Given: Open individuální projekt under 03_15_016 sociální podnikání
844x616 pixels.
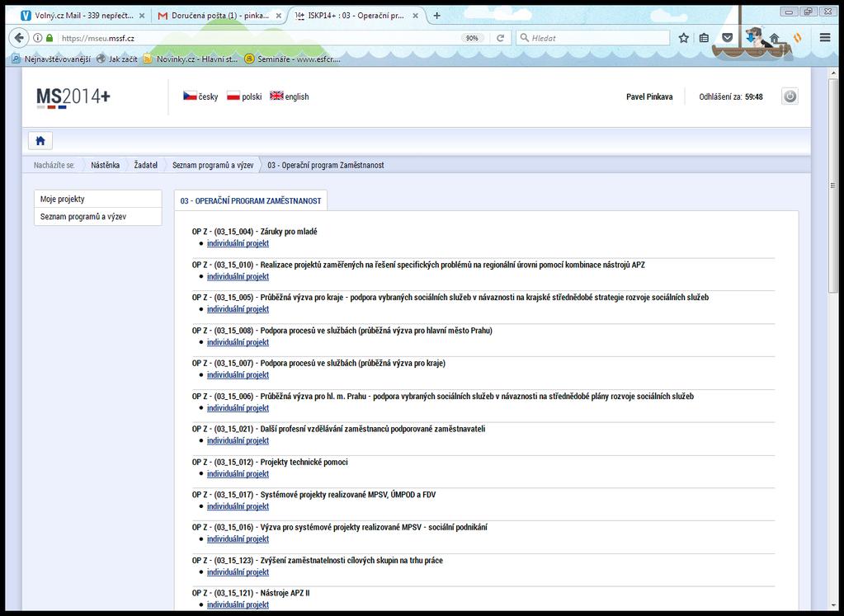Looking at the screenshot, I should [238, 539].
